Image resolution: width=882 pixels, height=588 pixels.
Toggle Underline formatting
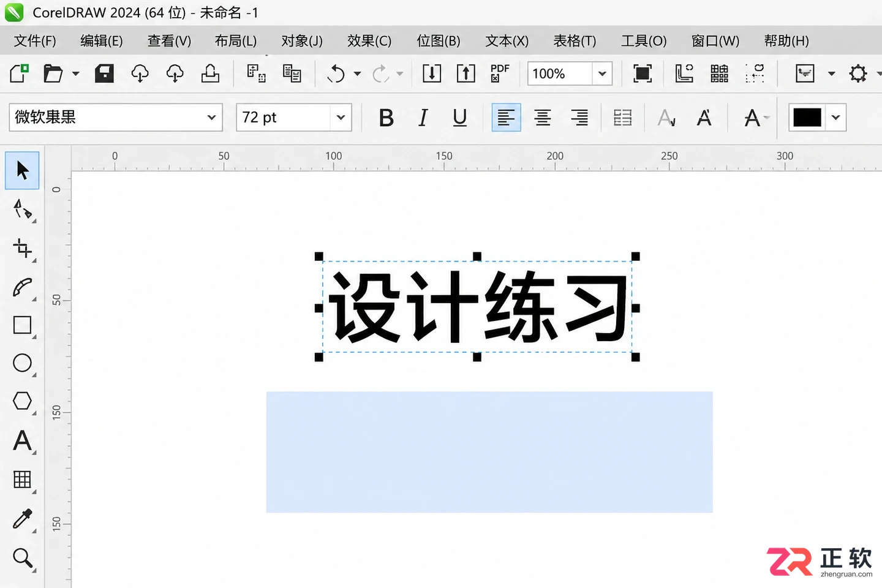coord(460,118)
